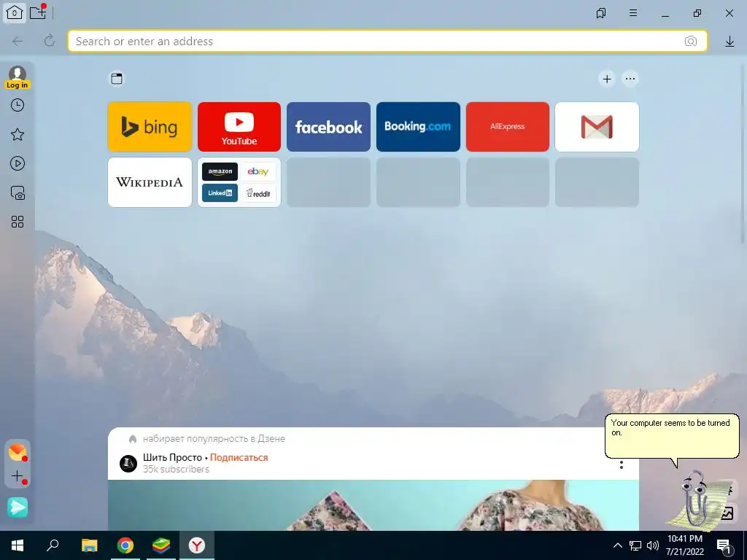
Task: Launch Google Chrome from the taskbar
Action: tap(125, 545)
